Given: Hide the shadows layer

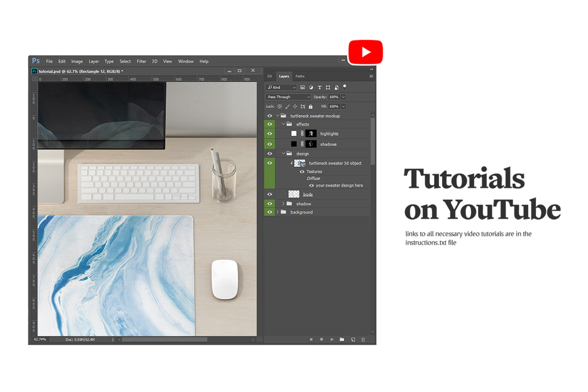Looking at the screenshot, I should point(269,144).
